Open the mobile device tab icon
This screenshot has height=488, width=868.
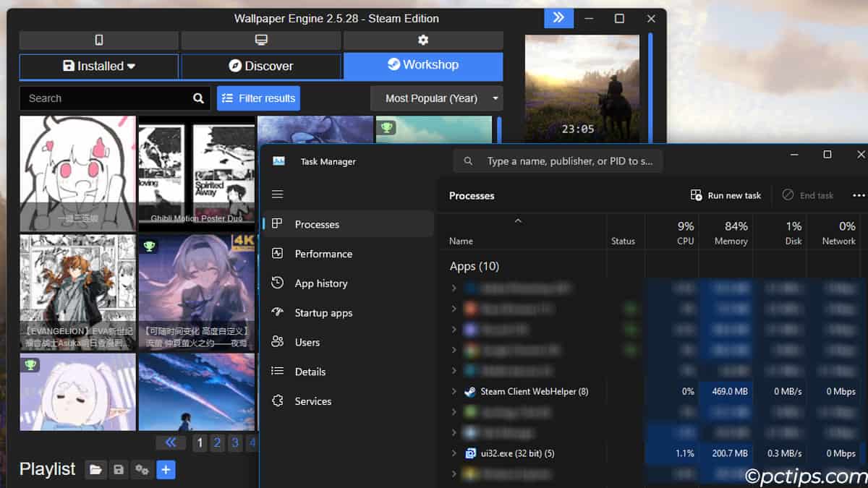[98, 40]
